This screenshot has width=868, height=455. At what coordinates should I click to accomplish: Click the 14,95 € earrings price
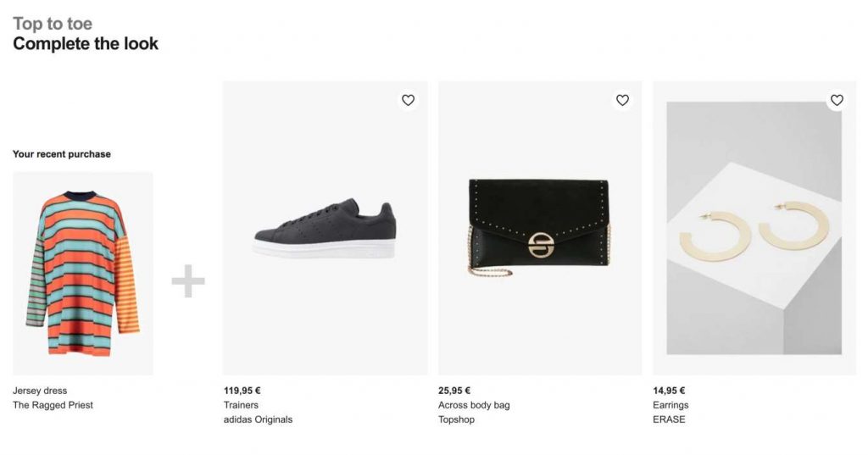point(669,391)
